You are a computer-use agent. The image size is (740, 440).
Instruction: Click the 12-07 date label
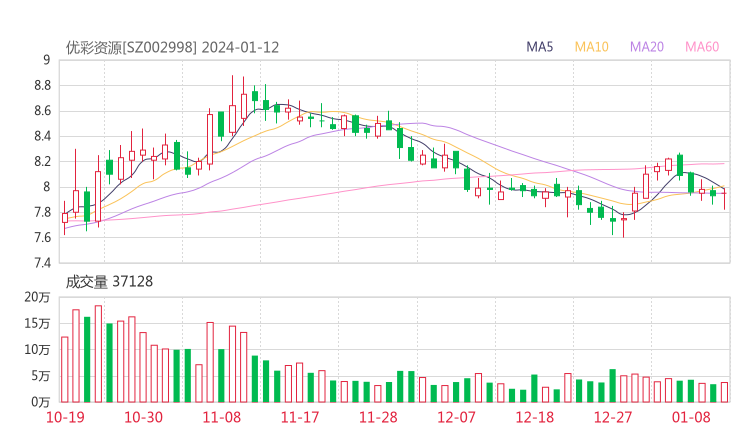456,417
